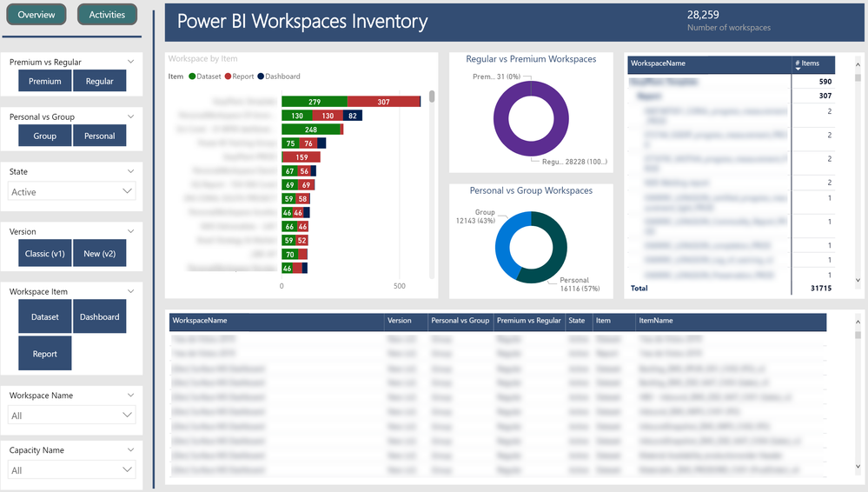Sort bottom table by Item column
This screenshot has height=492, width=868.
pyautogui.click(x=614, y=322)
